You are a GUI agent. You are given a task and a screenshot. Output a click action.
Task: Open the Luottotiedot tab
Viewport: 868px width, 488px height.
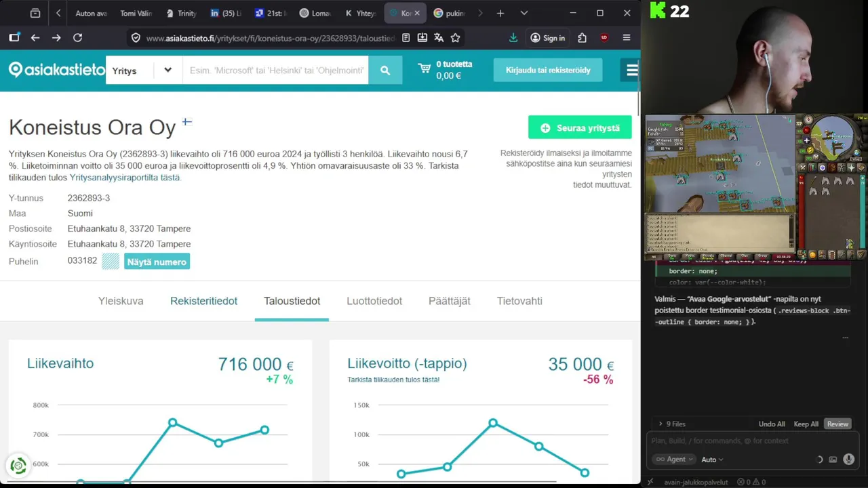coord(374,301)
